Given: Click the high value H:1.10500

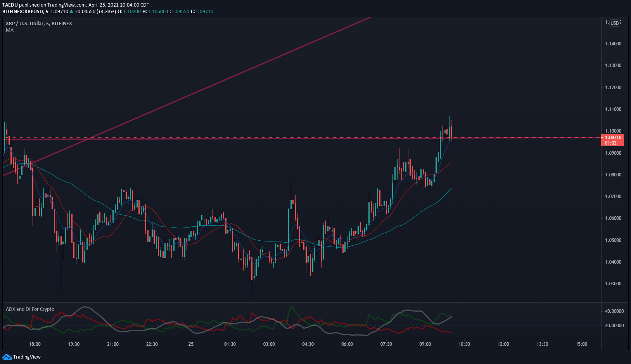Looking at the screenshot, I should (154, 12).
